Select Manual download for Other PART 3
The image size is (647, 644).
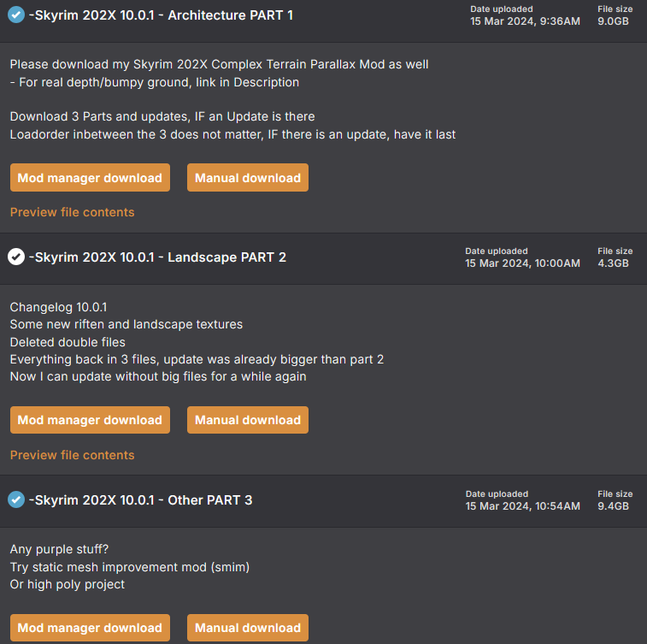pyautogui.click(x=248, y=628)
